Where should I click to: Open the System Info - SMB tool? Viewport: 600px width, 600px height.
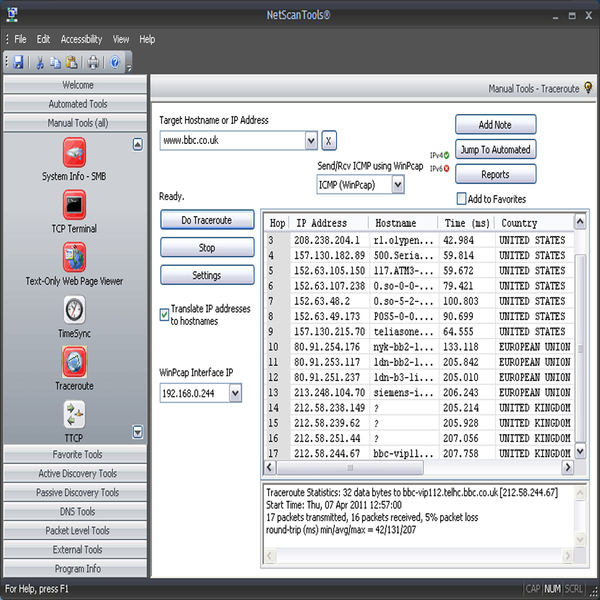(74, 152)
